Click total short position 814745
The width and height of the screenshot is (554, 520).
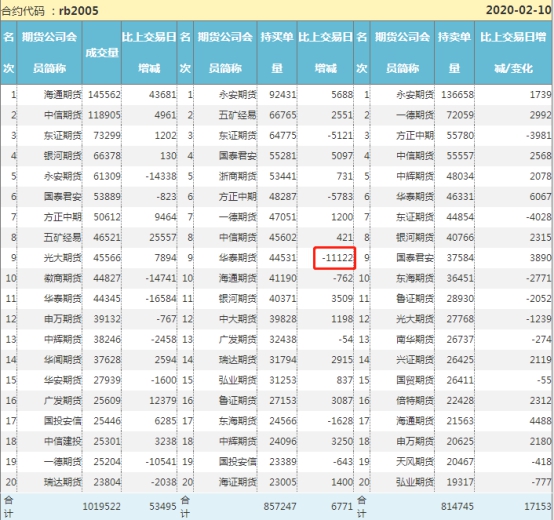coord(457,507)
